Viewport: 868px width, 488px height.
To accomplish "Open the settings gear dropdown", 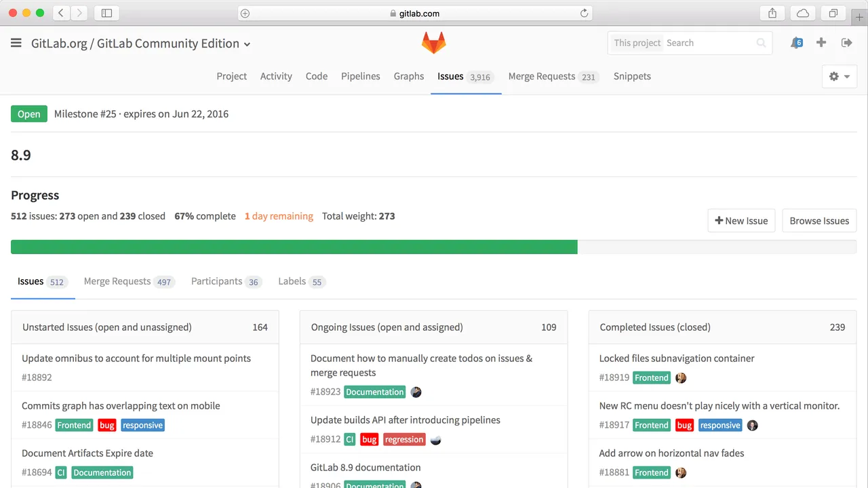I will point(839,77).
